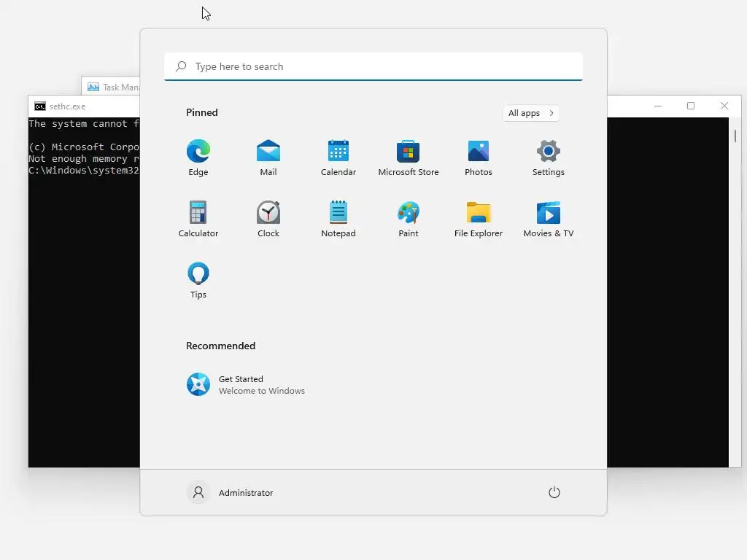Click the sethc.exe window title text
747x560 pixels.
[x=68, y=106]
